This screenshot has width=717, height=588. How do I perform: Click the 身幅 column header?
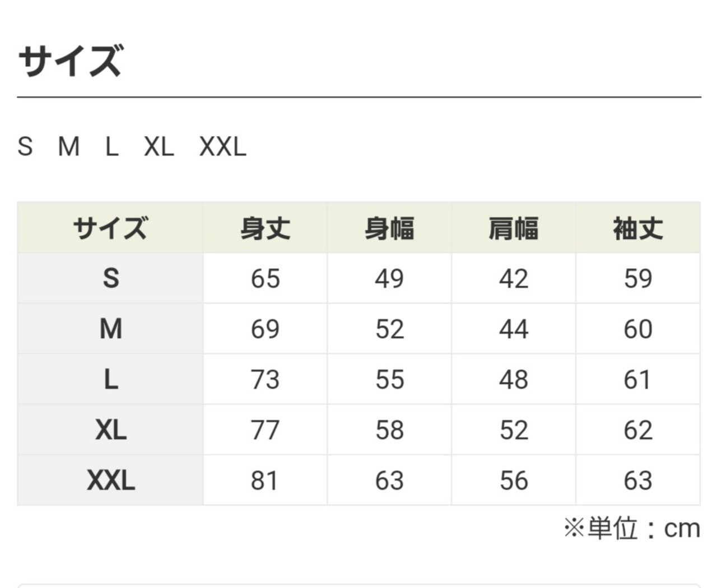(389, 228)
